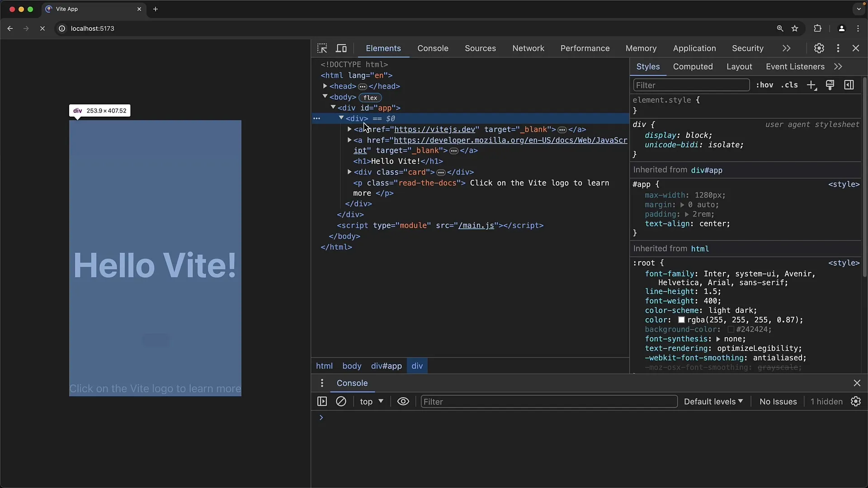868x488 pixels.
Task: Close the console drawer
Action: [x=857, y=383]
